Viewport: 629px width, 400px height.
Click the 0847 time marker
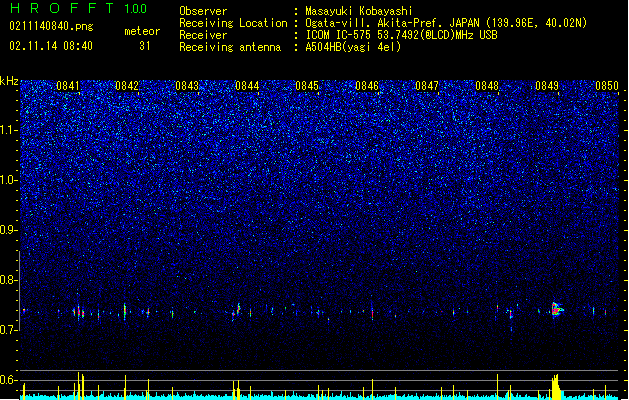click(x=427, y=85)
